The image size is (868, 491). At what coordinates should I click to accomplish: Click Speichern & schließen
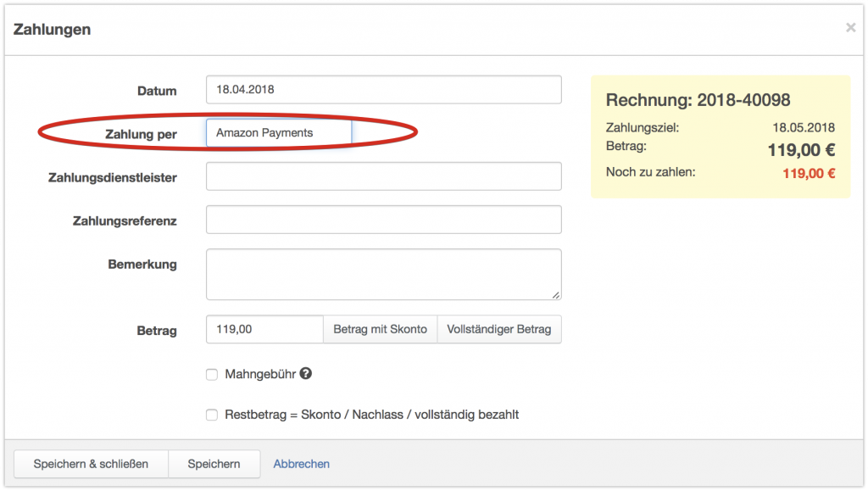[x=91, y=464]
